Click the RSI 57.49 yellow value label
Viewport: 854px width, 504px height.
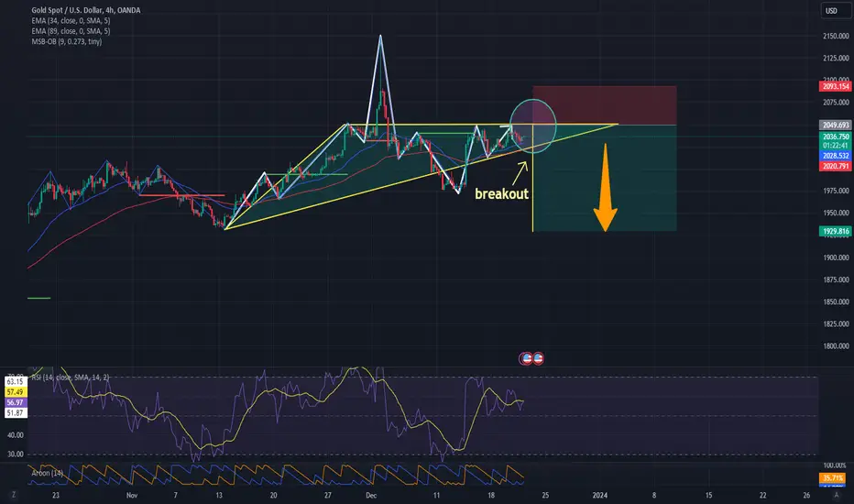click(15, 392)
